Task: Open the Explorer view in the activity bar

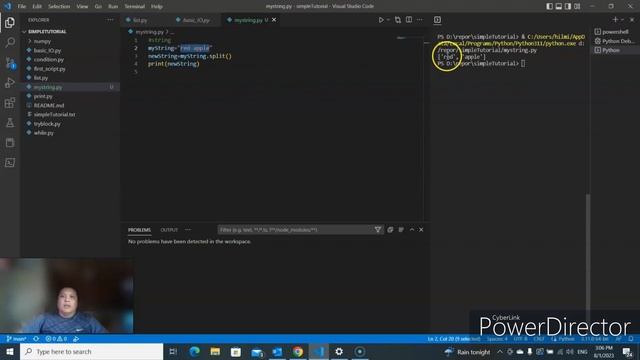Action: (10, 22)
